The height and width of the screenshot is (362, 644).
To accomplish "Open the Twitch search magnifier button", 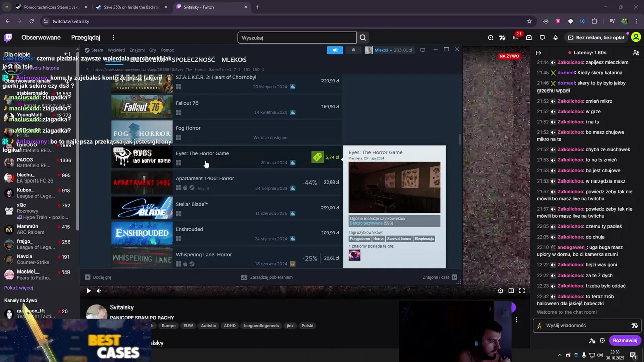I will pos(363,38).
